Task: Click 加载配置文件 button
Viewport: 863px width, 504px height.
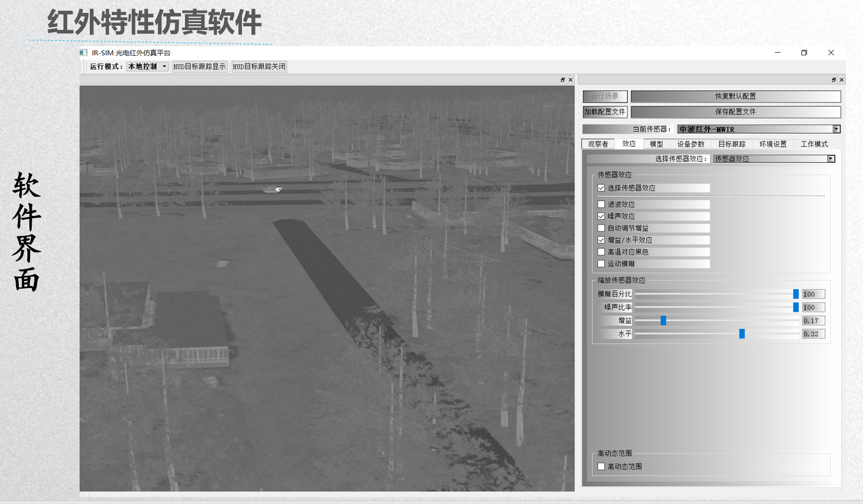Action: (x=605, y=112)
